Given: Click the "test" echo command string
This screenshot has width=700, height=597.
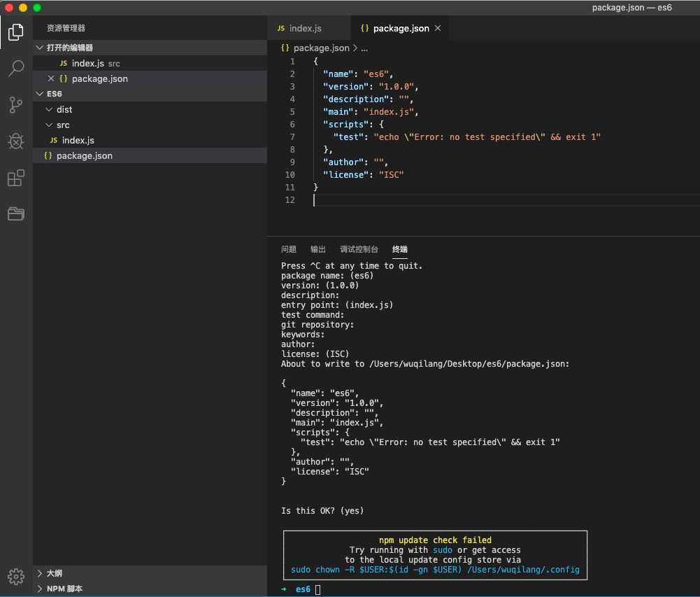Looking at the screenshot, I should pyautogui.click(x=487, y=136).
